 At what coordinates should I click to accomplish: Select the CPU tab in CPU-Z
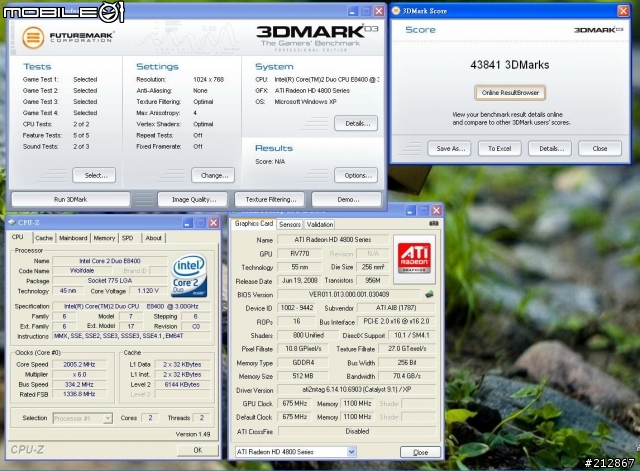18,237
